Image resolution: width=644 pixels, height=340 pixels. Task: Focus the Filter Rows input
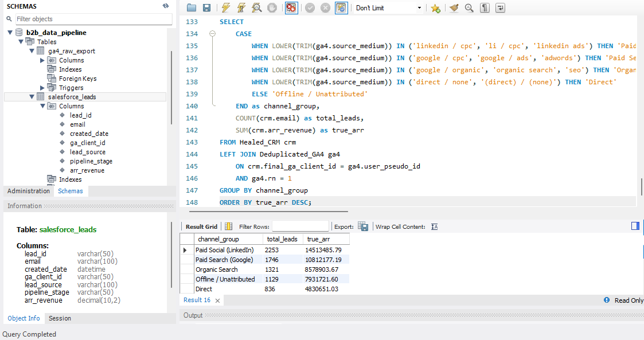coord(300,226)
